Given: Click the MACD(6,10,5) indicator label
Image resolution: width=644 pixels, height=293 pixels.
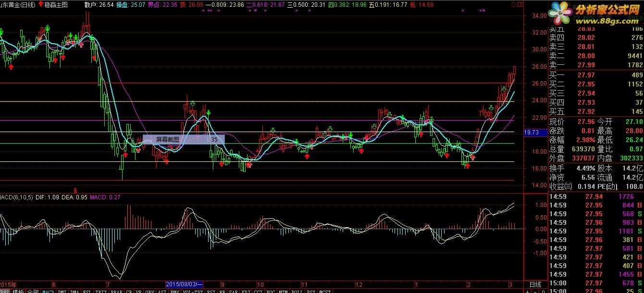Looking at the screenshot, I should point(16,197).
